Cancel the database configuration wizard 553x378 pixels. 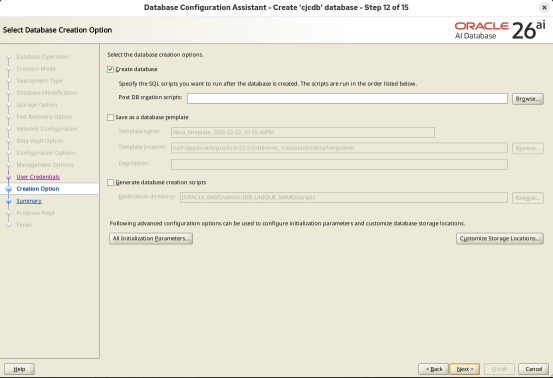533,369
